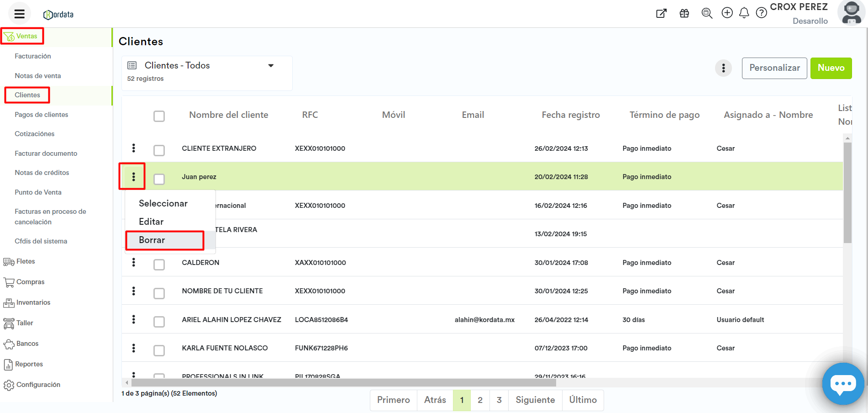Open notifications bell

(x=744, y=13)
